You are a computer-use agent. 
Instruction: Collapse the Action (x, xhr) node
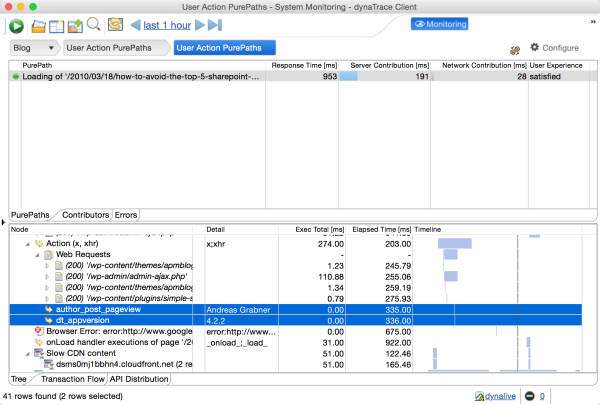[x=27, y=244]
